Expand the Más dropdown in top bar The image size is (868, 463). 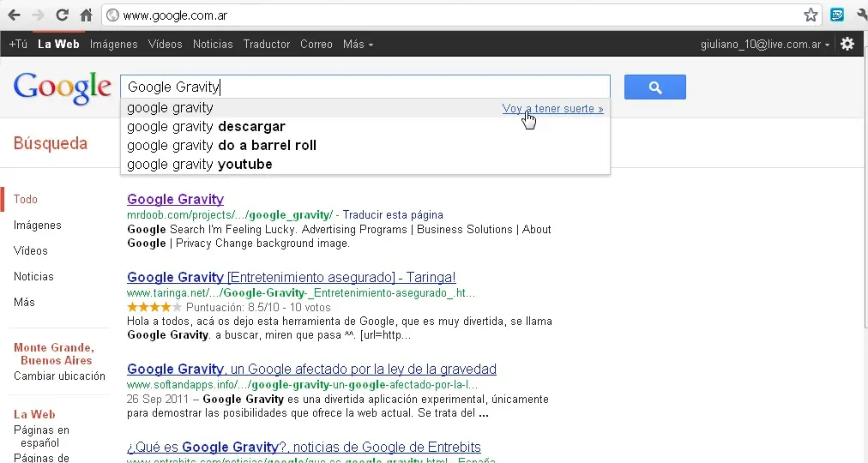pos(358,44)
